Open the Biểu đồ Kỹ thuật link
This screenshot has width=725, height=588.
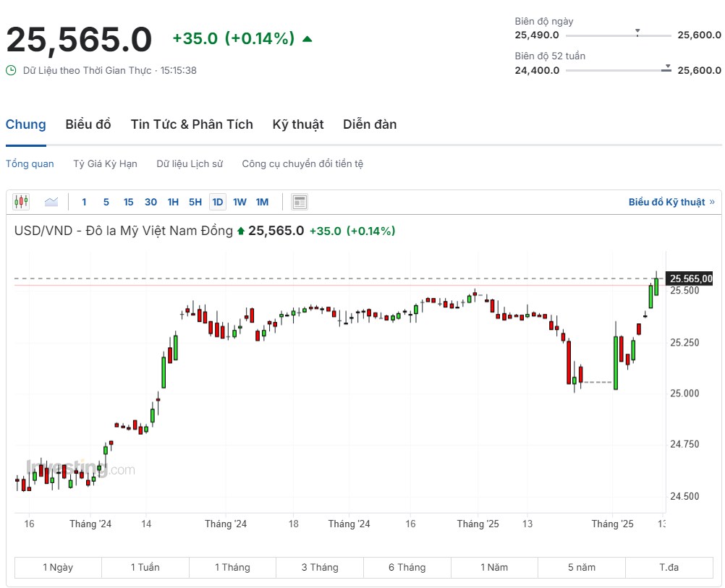(x=671, y=202)
